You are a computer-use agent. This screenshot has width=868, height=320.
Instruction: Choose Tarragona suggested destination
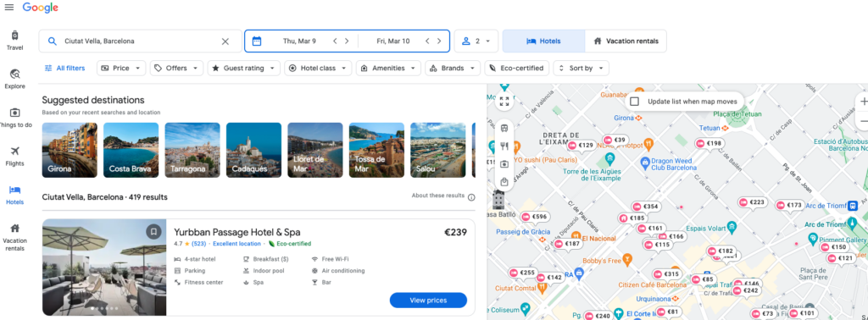tap(192, 150)
